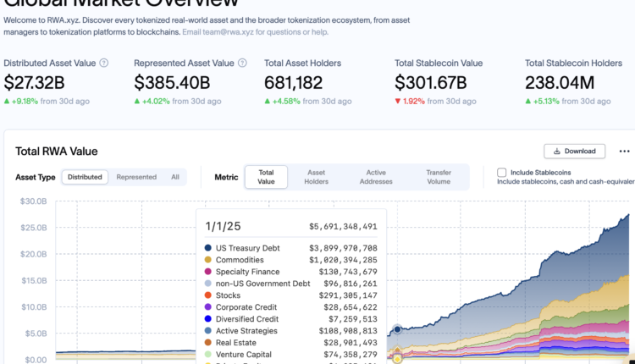Click the Specialty Finance color swatch
This screenshot has height=364, width=635.
point(208,272)
